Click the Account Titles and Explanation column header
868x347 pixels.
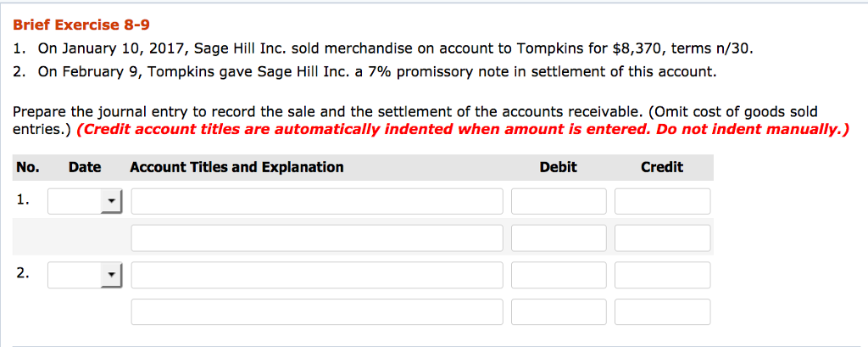[237, 167]
